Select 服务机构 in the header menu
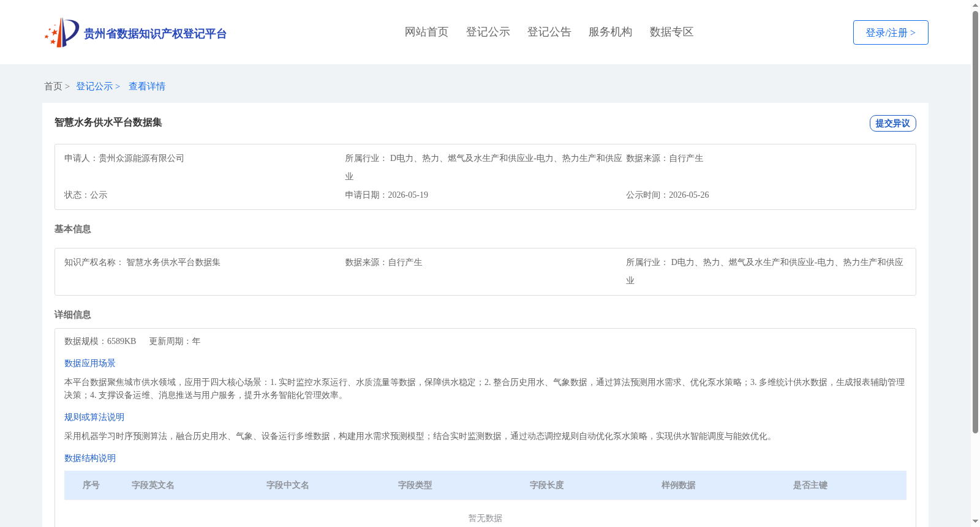This screenshot has height=527, width=980. 610,32
